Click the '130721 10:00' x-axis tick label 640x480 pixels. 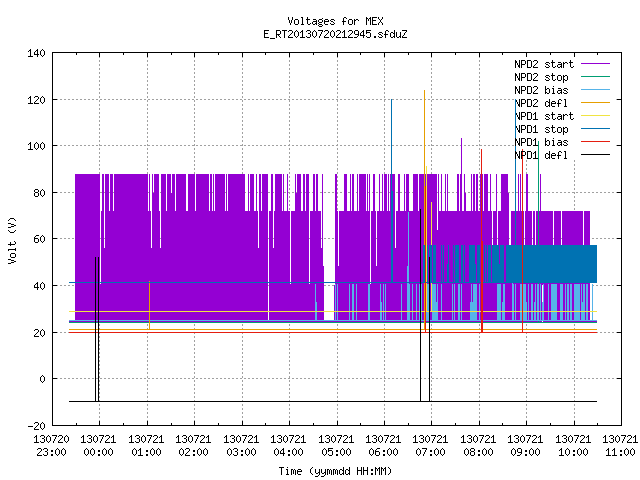pos(573,446)
